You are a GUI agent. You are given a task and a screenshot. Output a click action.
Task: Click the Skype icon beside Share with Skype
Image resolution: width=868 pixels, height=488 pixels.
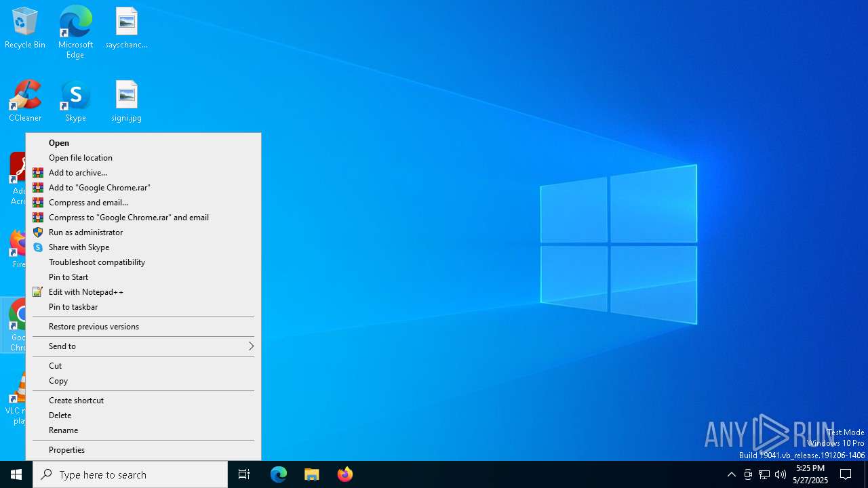pyautogui.click(x=38, y=247)
